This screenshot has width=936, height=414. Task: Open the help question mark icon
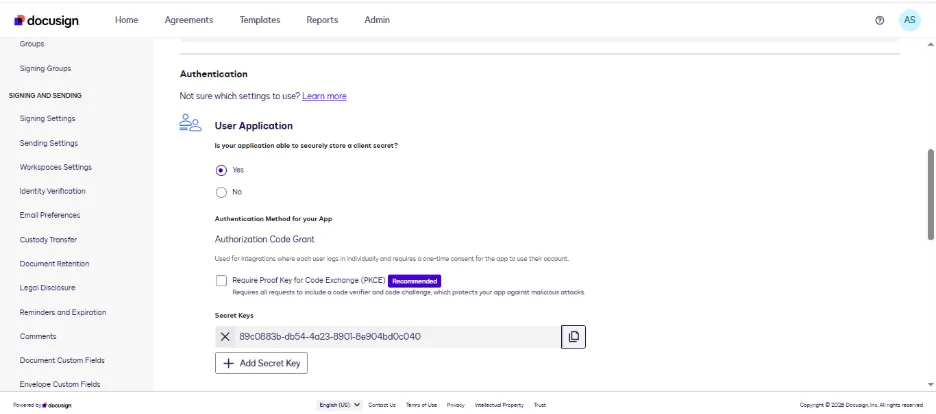879,20
